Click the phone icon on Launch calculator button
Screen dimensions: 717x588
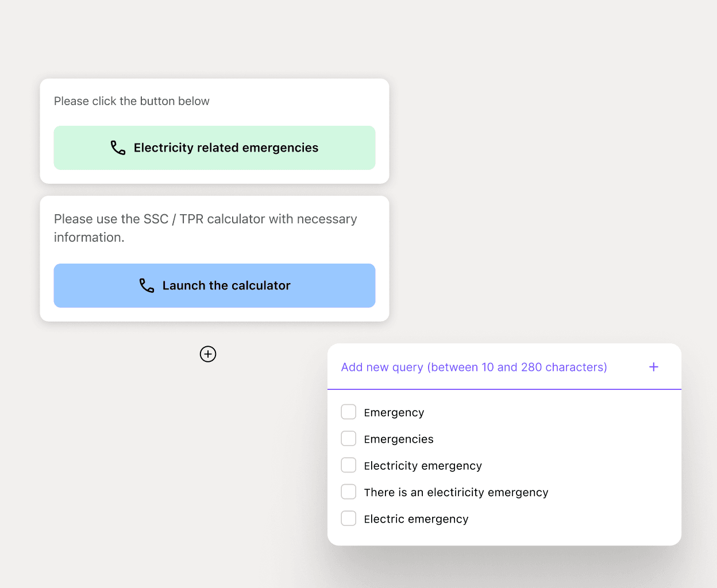click(146, 285)
